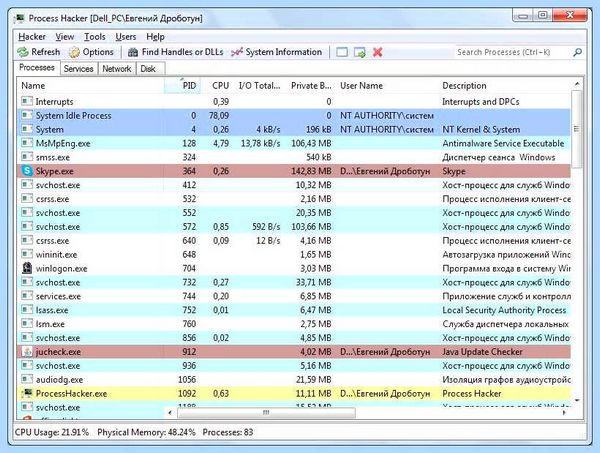Select svchost.exe with PID 412
Viewport: 600px width, 453px height.
tap(294, 185)
